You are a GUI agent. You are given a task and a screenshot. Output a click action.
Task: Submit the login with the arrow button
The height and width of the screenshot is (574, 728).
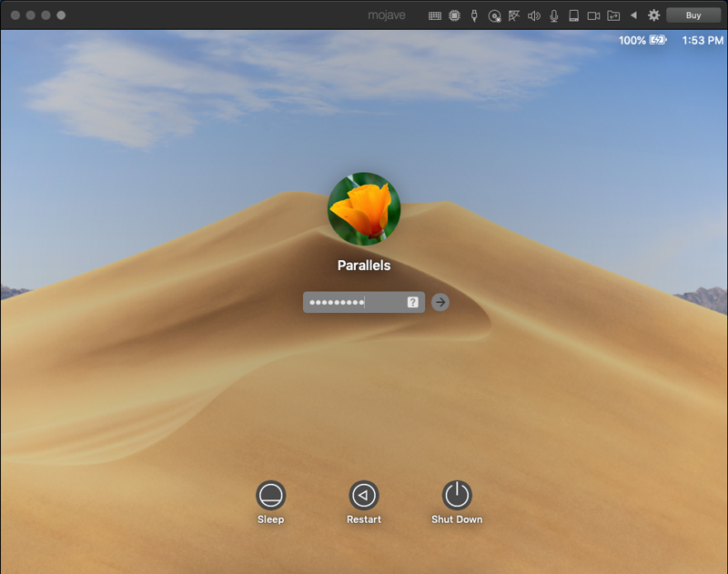pos(440,301)
